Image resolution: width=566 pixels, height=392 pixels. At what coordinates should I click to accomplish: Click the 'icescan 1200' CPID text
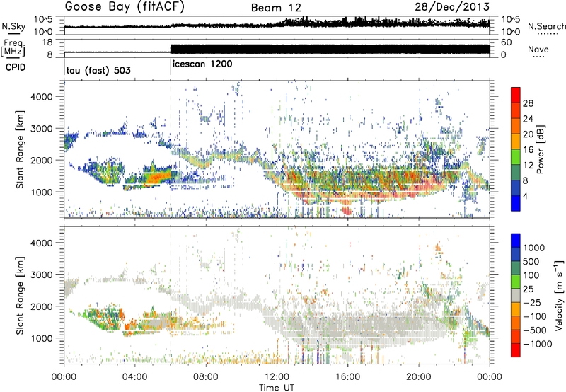[x=202, y=64]
